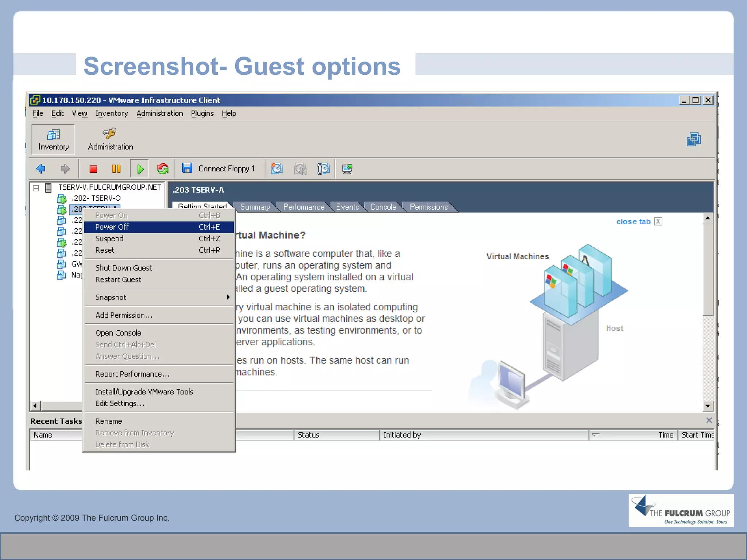Select Install/Upgrade VMware Tools
This screenshot has width=747, height=560.
point(159,392)
